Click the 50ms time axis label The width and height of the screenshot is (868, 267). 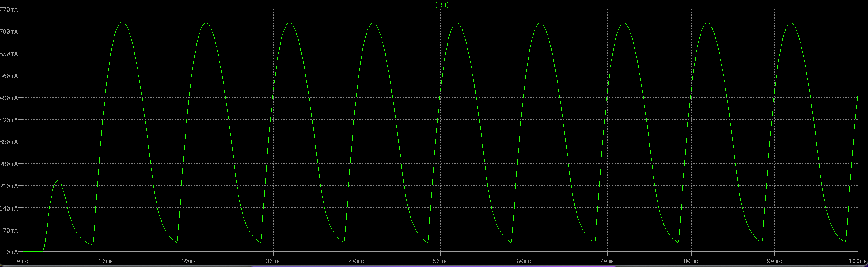[440, 262]
